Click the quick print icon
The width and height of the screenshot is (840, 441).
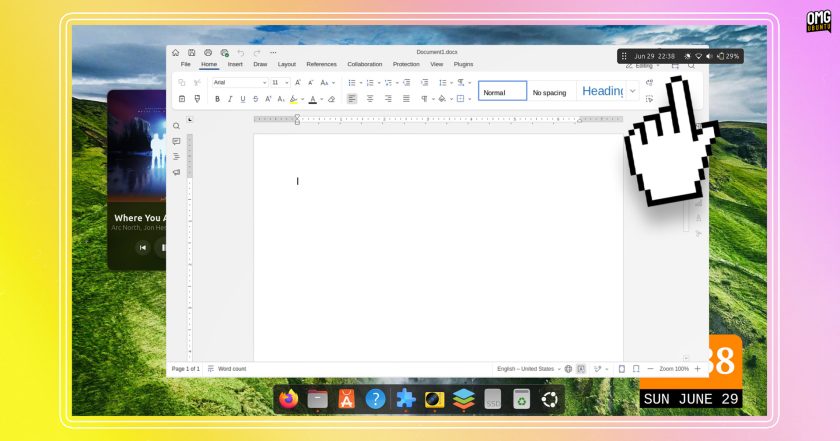[224, 53]
